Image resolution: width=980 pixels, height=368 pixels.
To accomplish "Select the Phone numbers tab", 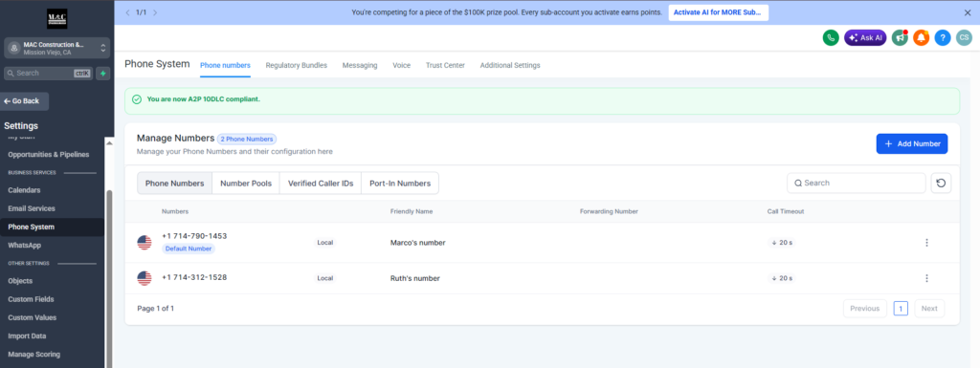I will click(225, 66).
